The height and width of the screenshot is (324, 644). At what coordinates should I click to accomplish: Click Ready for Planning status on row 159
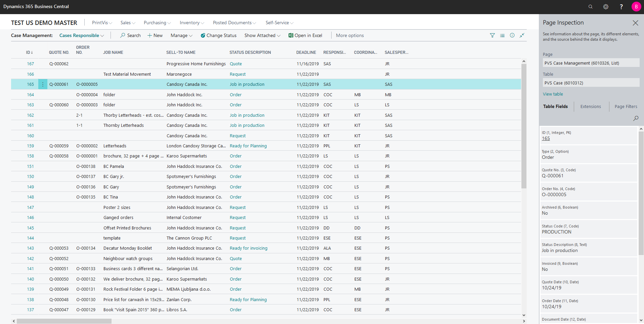pos(248,146)
